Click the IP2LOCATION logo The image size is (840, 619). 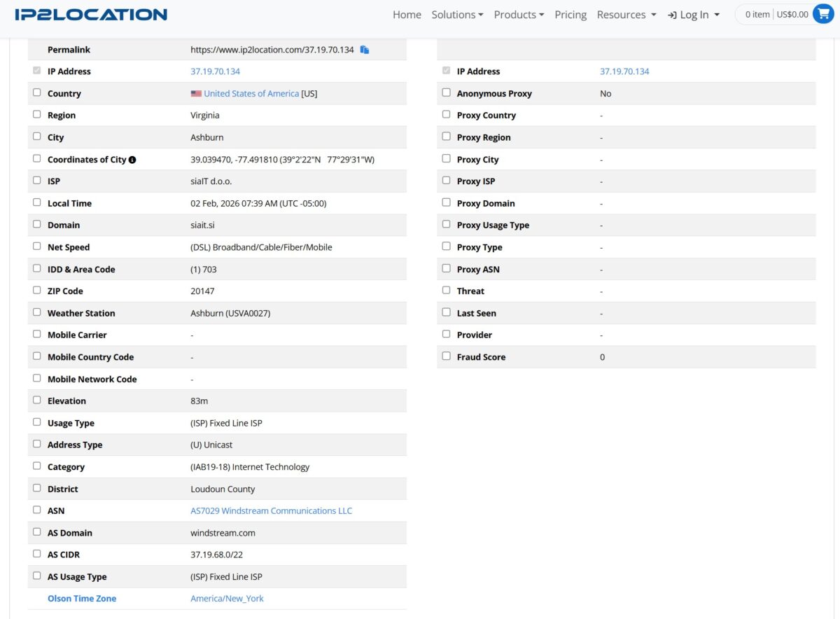93,14
